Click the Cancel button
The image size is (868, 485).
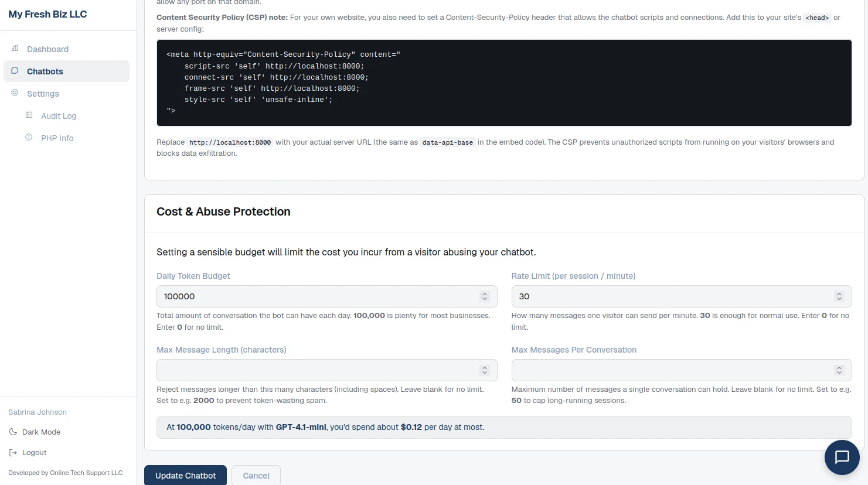256,476
